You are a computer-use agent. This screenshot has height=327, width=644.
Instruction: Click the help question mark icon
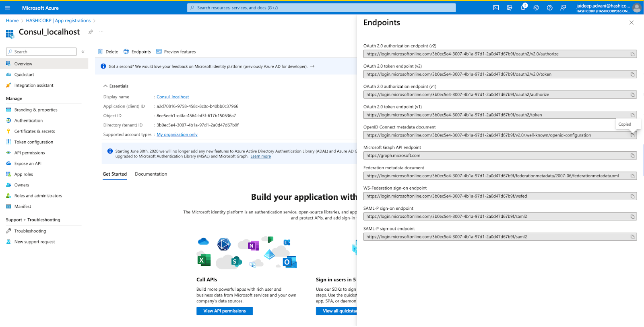click(549, 8)
